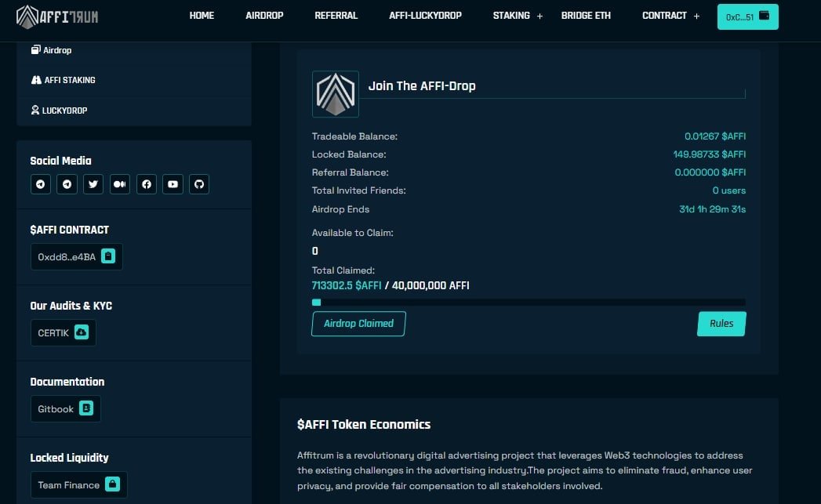Click the '$AFFI CONTRACT' heading
The width and height of the screenshot is (821, 504).
click(x=70, y=230)
